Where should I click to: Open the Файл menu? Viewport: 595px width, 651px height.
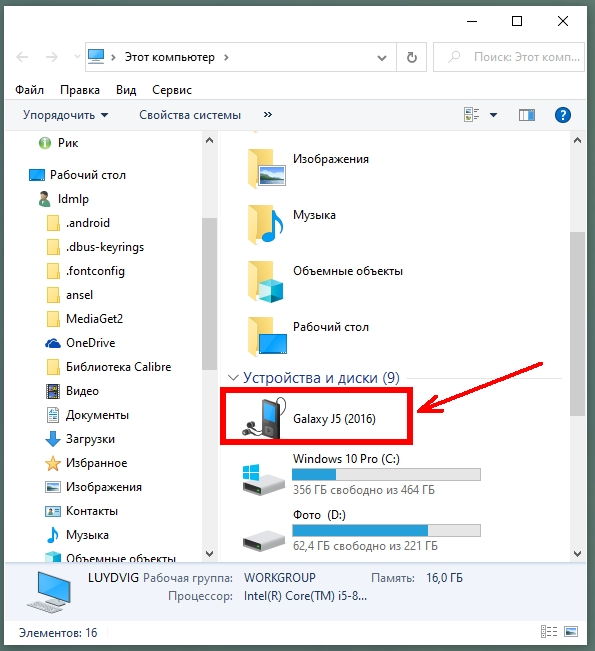[29, 90]
